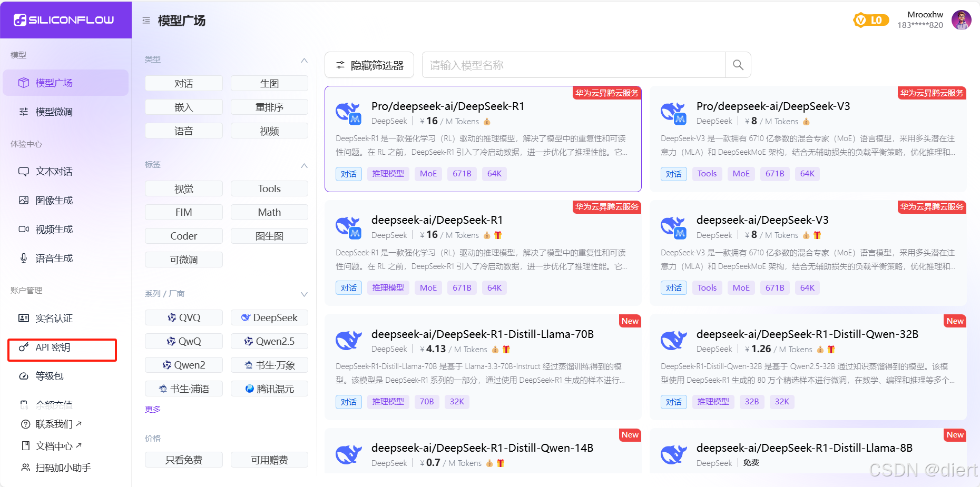This screenshot has height=487, width=980.
Task: Click the 实名认证 ID card icon
Action: (24, 318)
